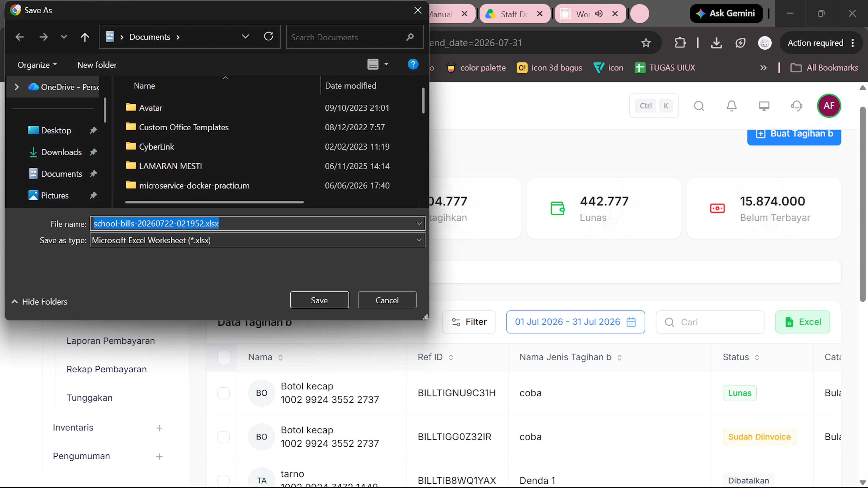Go forward in Save As dialog
Image resolution: width=868 pixels, height=488 pixels.
pyautogui.click(x=43, y=37)
